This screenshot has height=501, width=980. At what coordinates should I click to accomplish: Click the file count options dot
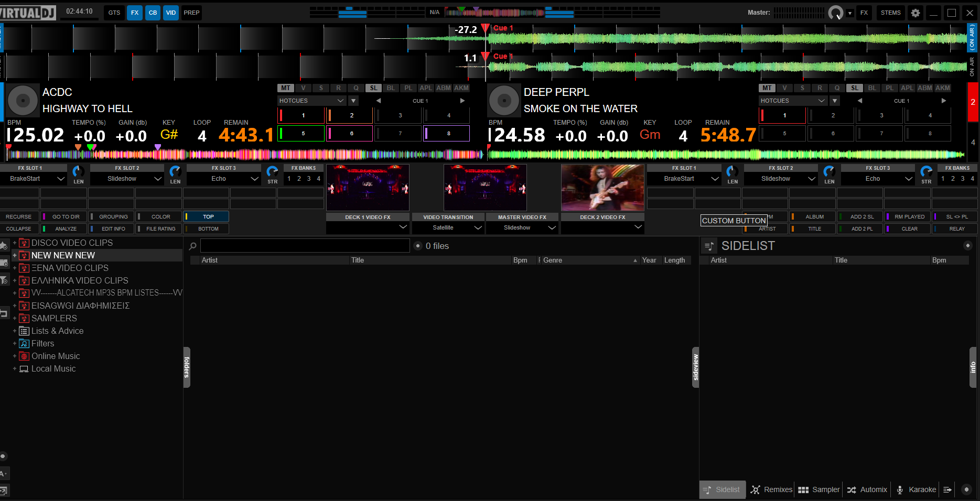pyautogui.click(x=418, y=246)
